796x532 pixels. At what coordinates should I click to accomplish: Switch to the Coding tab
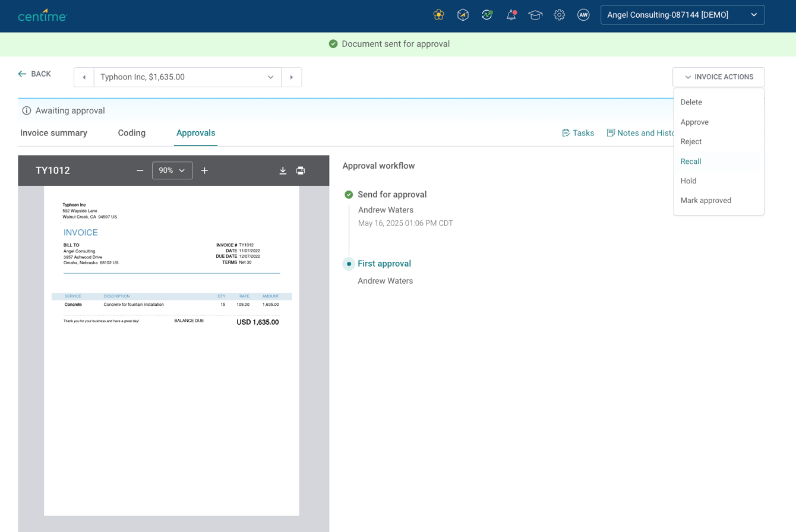click(131, 133)
